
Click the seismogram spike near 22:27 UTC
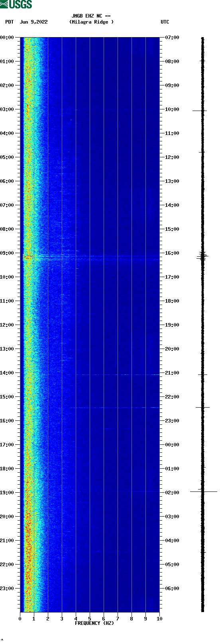pyautogui.click(x=202, y=408)
